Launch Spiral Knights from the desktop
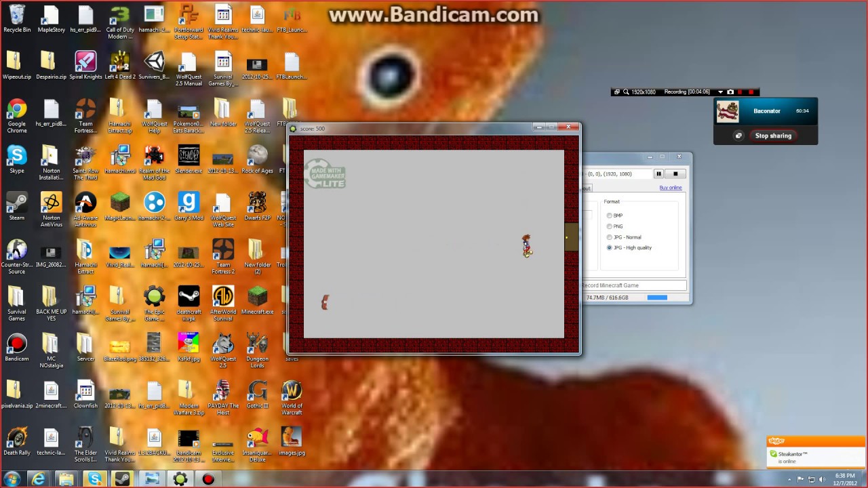Viewport: 868px width, 488px height. (85, 66)
